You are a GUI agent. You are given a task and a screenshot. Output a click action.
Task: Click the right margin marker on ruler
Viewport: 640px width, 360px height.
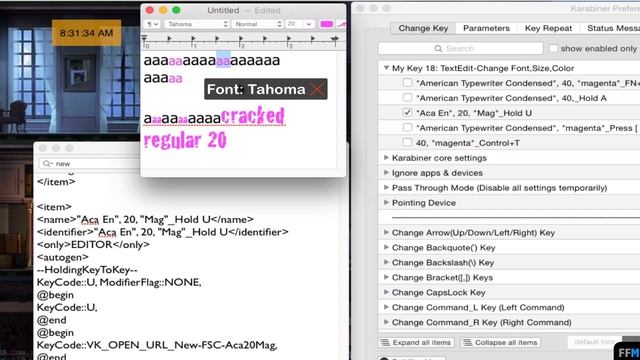(335, 39)
